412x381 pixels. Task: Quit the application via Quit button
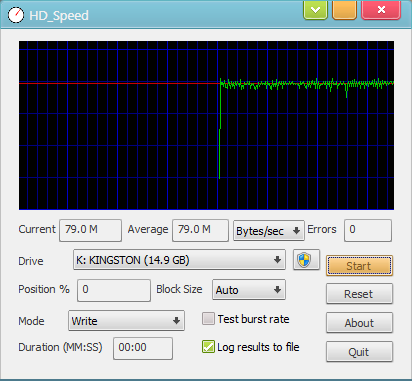pos(359,352)
